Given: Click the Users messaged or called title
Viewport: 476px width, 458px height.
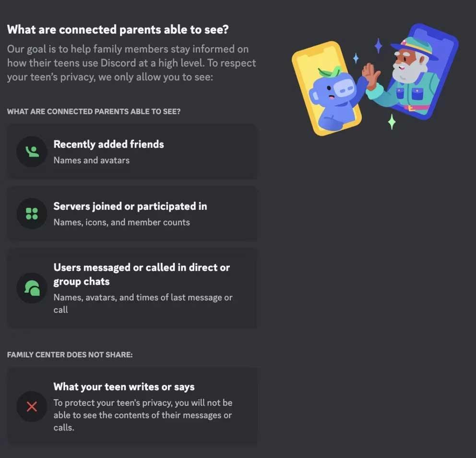Looking at the screenshot, I should tap(142, 274).
